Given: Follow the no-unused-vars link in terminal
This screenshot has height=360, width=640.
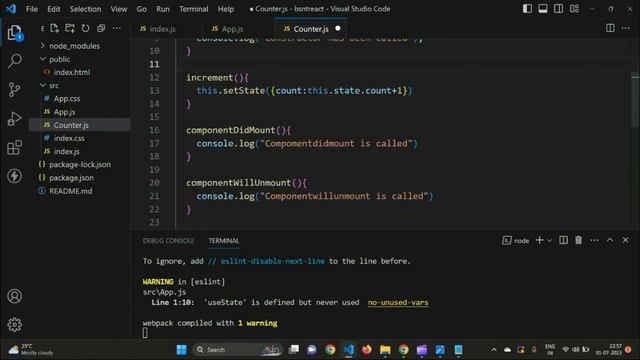Looking at the screenshot, I should pos(398,302).
